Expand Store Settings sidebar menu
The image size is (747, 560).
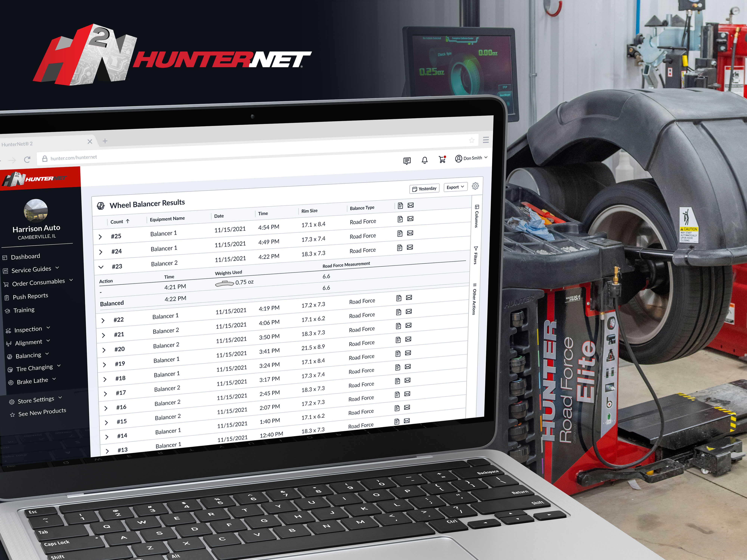[x=36, y=400]
